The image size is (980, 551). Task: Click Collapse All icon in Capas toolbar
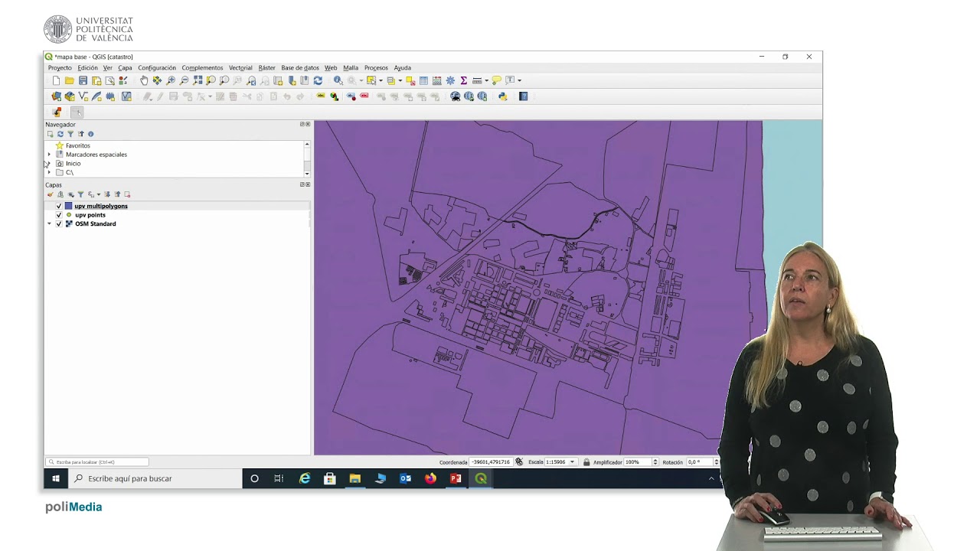pyautogui.click(x=117, y=194)
